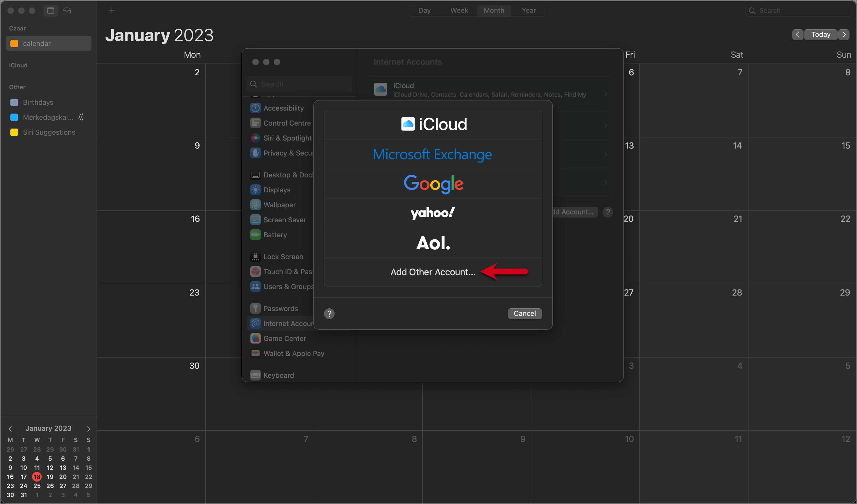Open Users & Groups icon

255,287
